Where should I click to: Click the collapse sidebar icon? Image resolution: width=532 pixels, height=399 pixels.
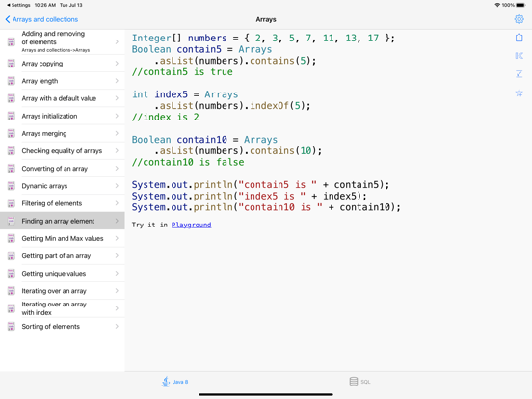[x=519, y=55]
